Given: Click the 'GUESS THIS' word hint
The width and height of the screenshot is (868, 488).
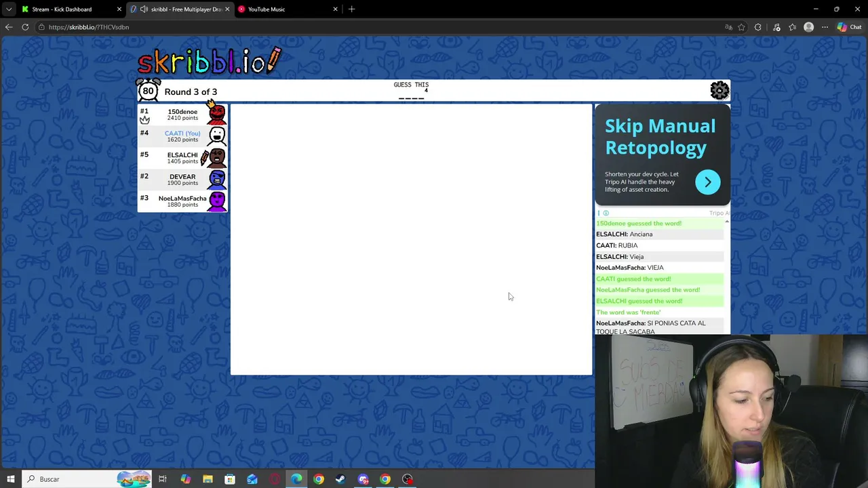Looking at the screenshot, I should pos(411,85).
